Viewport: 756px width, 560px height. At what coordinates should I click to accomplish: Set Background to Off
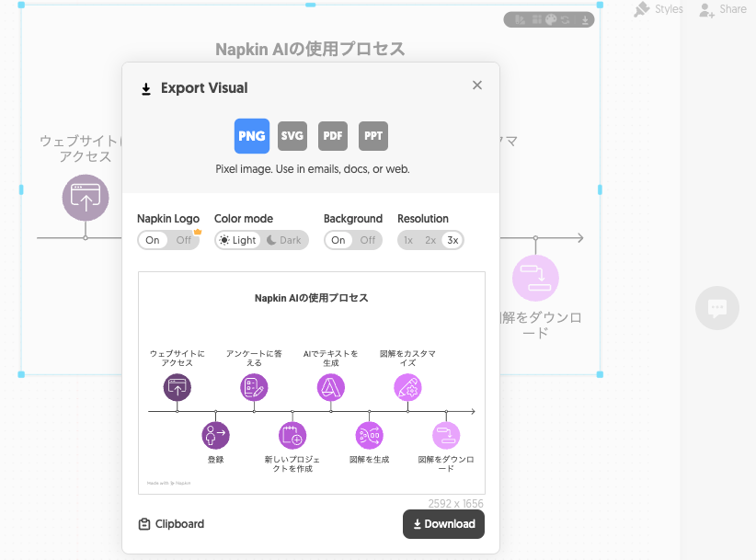point(367,240)
